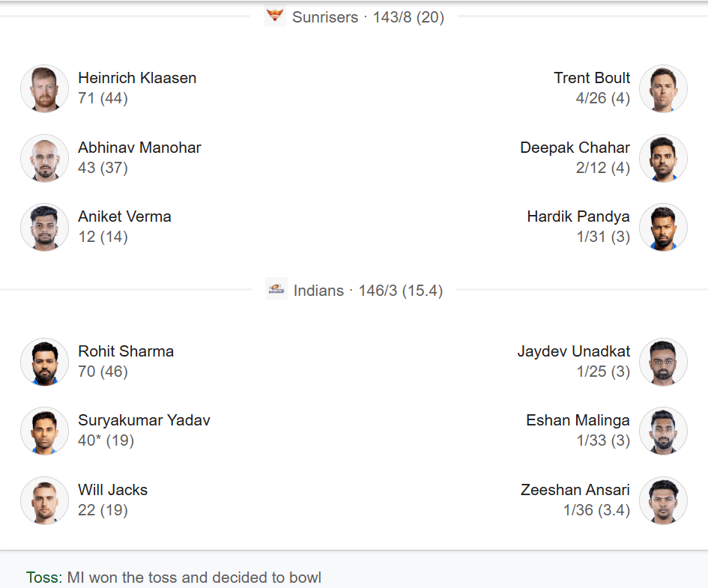The width and height of the screenshot is (708, 588).
Task: Open Suryakumar Yadav's profile photo
Action: [45, 431]
